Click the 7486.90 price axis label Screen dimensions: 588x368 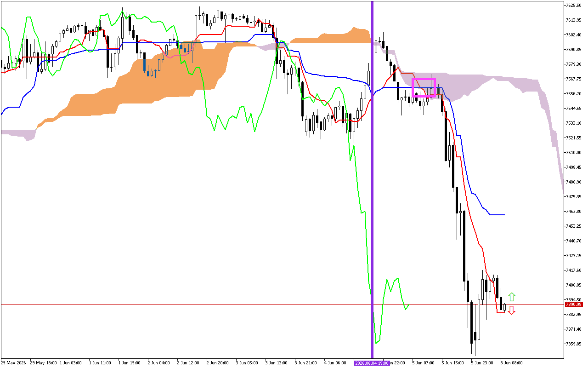574,182
